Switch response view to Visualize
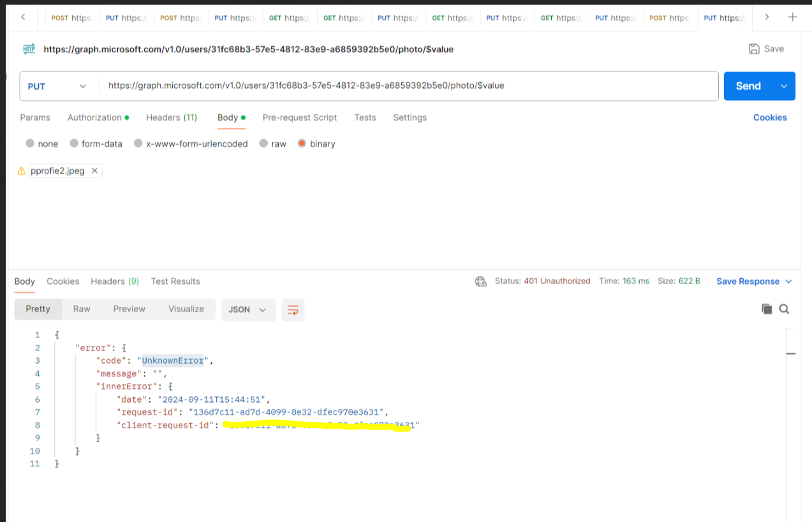 tap(186, 309)
